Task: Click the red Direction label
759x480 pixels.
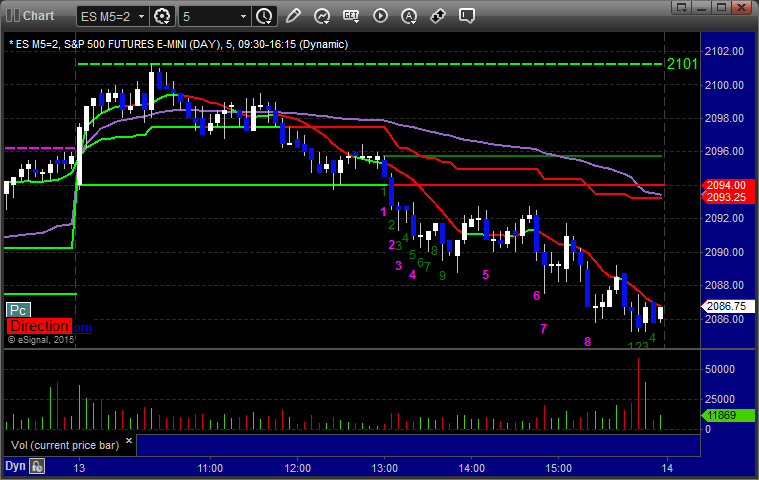Action: pos(39,326)
